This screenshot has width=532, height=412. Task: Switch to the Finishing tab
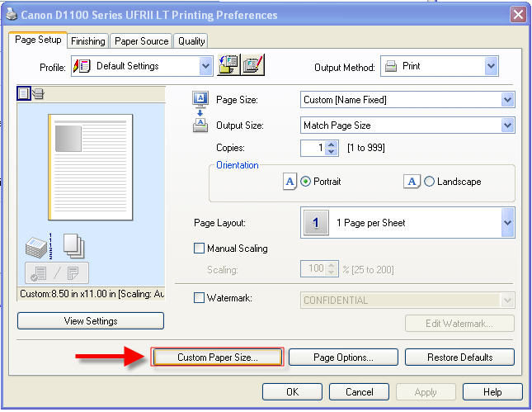(87, 40)
